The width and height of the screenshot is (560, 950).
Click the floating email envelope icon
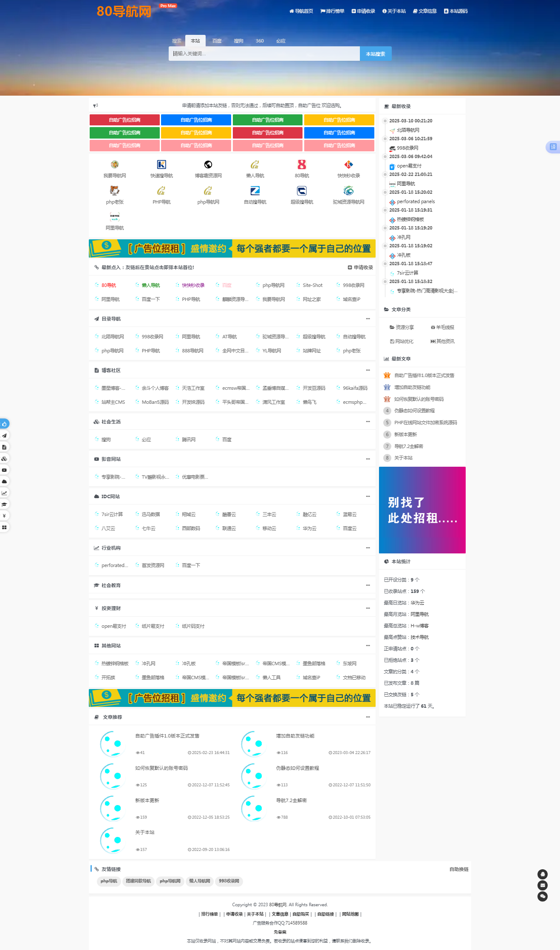[x=543, y=885]
